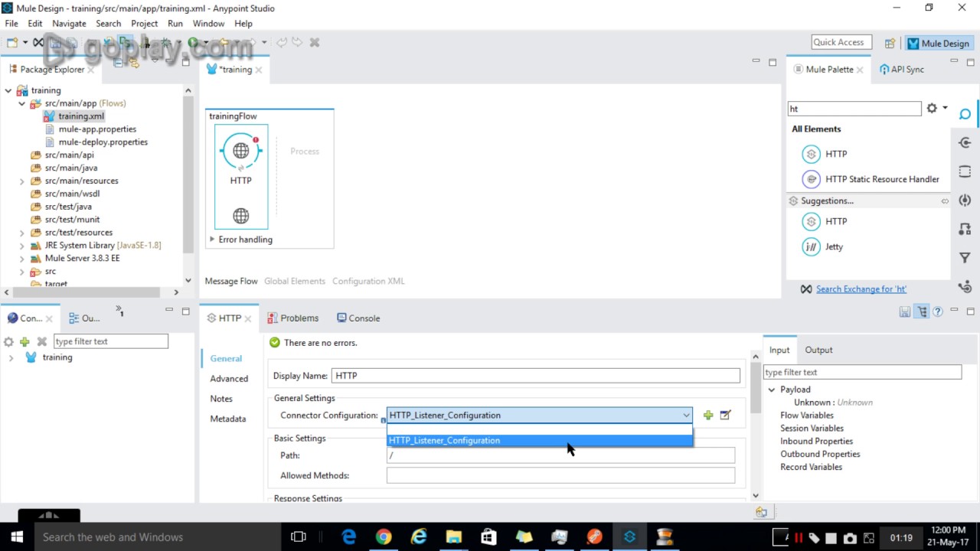Open the transformers category in palette sidebar
Viewport: 980px width, 551px height.
965,230
